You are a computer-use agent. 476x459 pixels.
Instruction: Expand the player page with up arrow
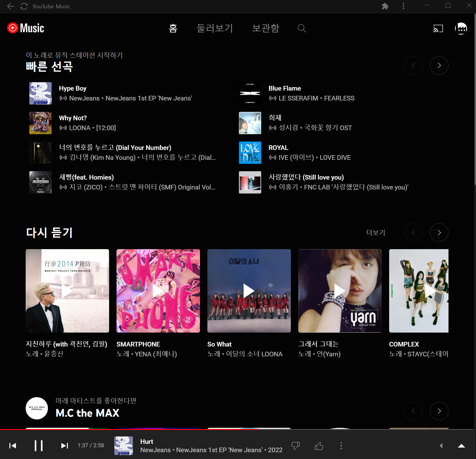pos(461,446)
